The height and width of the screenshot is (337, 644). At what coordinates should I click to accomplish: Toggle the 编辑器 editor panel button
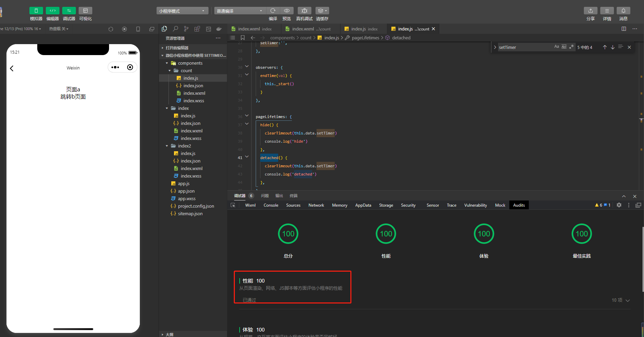click(x=53, y=11)
